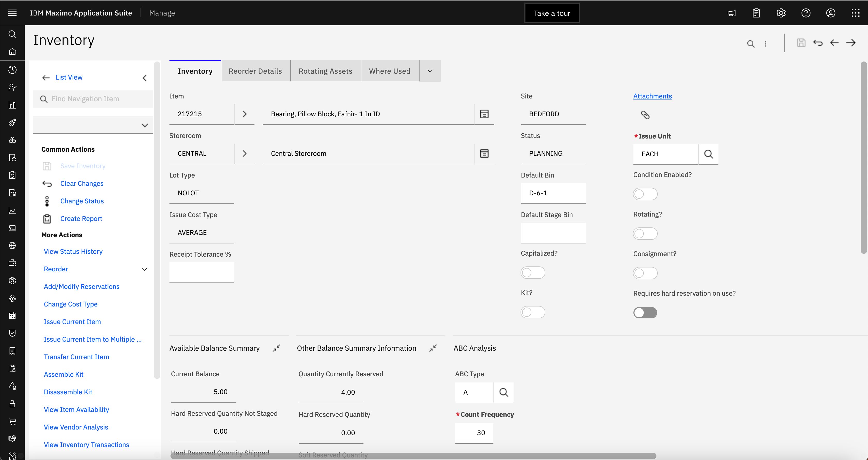The height and width of the screenshot is (460, 868).
Task: Click the ABC Type lookup magnifier
Action: [x=503, y=392]
